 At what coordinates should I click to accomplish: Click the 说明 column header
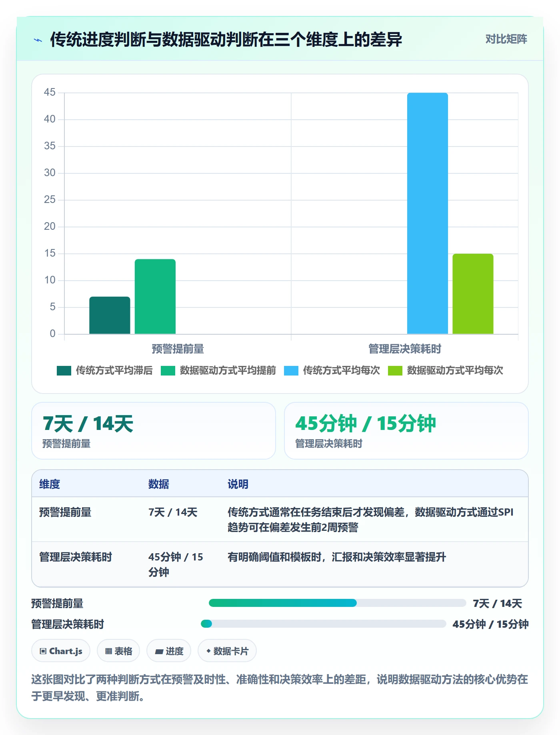[238, 484]
